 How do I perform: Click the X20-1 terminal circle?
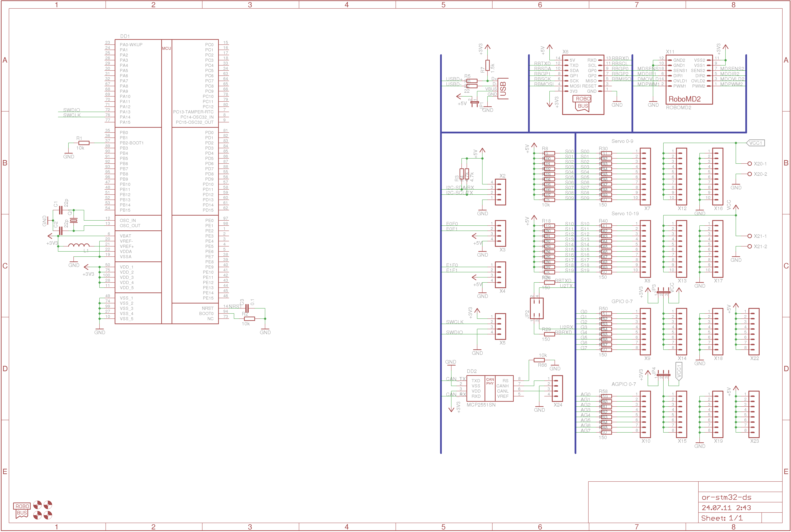[x=750, y=164]
